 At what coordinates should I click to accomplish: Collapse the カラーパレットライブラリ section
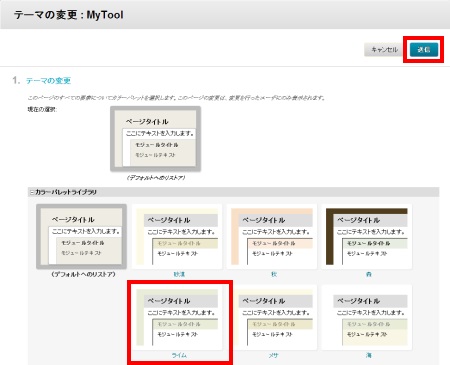click(32, 192)
